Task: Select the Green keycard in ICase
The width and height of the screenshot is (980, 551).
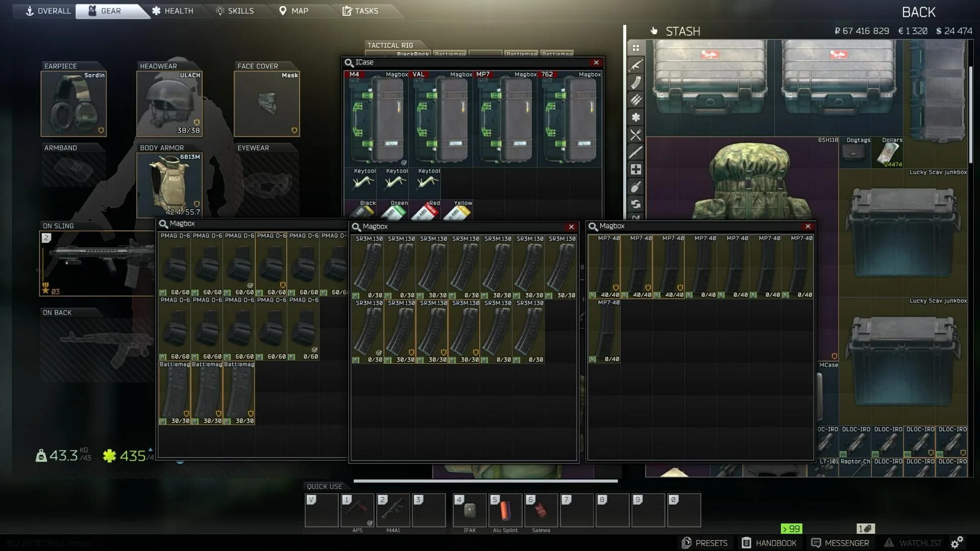Action: click(x=393, y=210)
